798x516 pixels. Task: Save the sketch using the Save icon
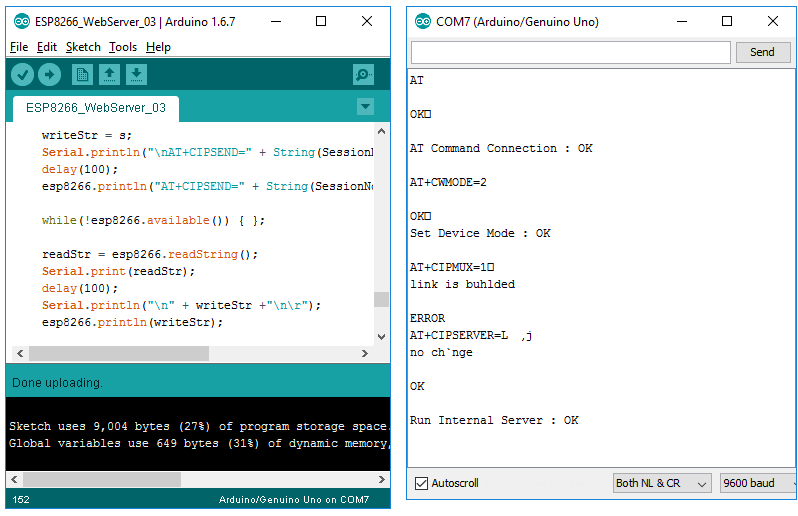tap(136, 75)
